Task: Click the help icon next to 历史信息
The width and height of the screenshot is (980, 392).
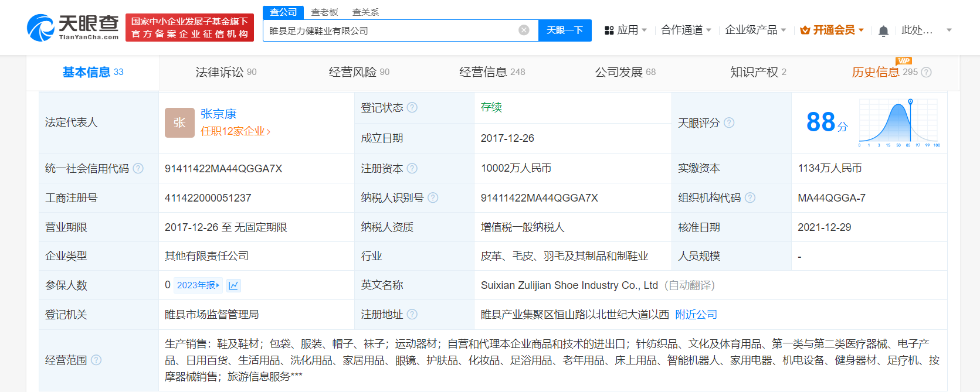Action: point(926,72)
